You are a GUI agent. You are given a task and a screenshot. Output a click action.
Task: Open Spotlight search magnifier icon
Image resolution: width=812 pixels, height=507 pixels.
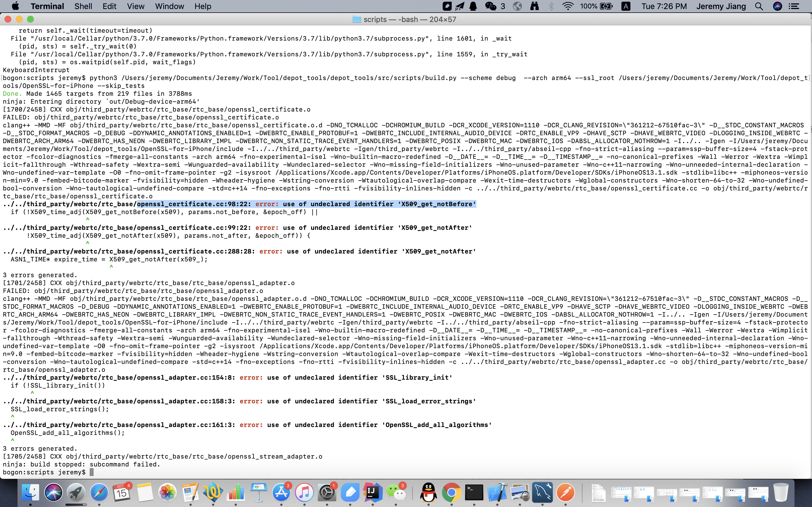pyautogui.click(x=759, y=6)
